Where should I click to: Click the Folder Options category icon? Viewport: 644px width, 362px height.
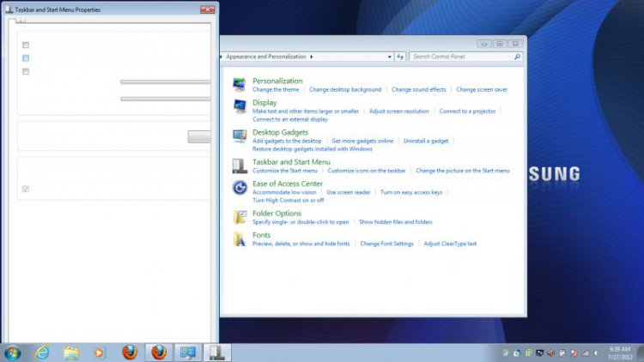(x=239, y=217)
